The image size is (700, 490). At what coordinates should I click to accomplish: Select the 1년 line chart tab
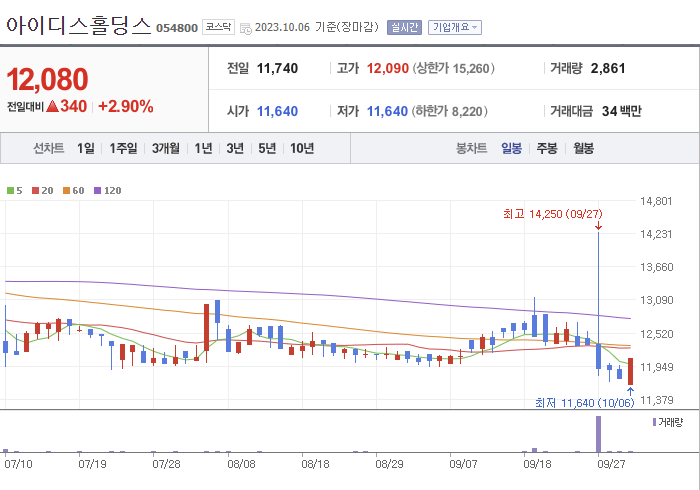click(203, 148)
